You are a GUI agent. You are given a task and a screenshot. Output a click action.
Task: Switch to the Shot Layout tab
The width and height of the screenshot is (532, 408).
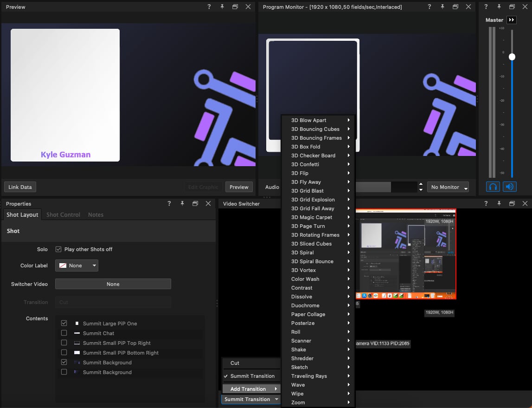tap(22, 215)
